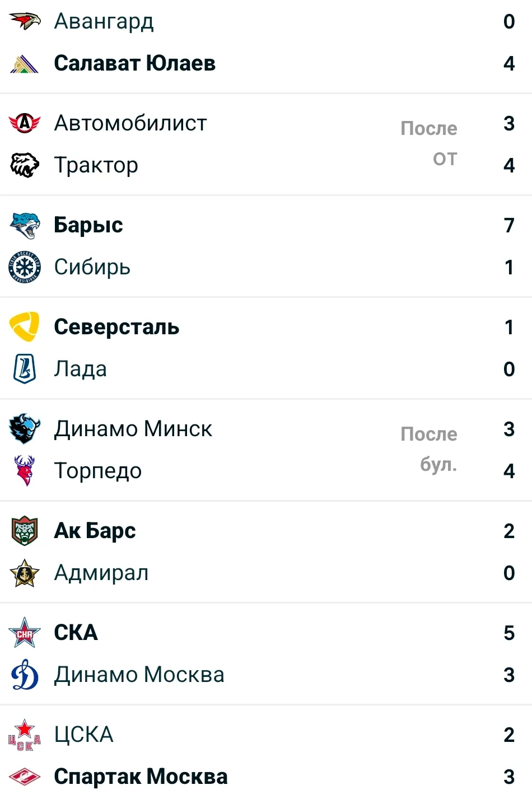Tap the Авангард team logo

click(25, 21)
